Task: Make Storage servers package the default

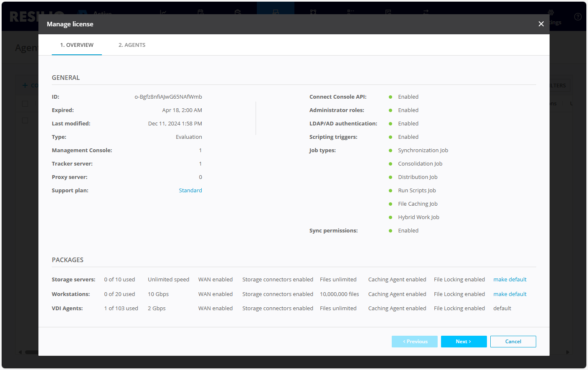Action: pos(510,279)
